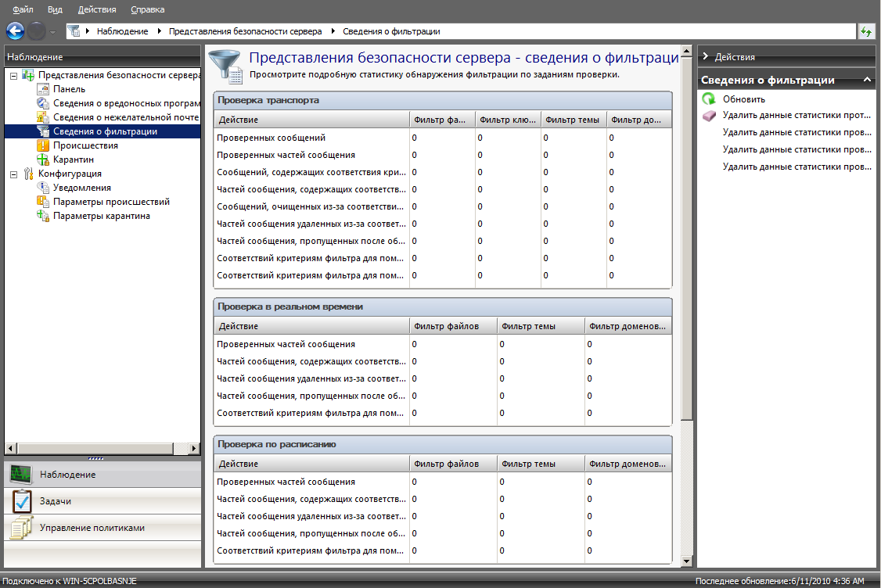Click the navigation tree horizontal scrollbar right arrow
Image resolution: width=881 pixels, height=588 pixels.
(196, 448)
